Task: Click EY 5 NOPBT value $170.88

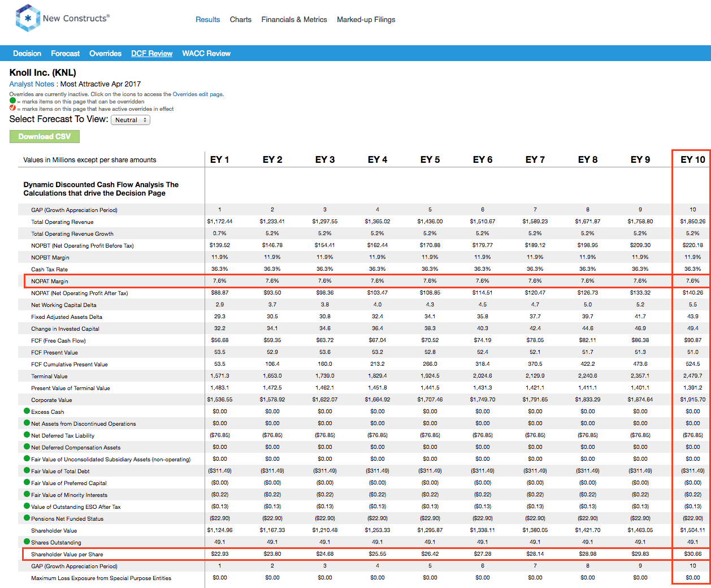Action: coord(430,245)
